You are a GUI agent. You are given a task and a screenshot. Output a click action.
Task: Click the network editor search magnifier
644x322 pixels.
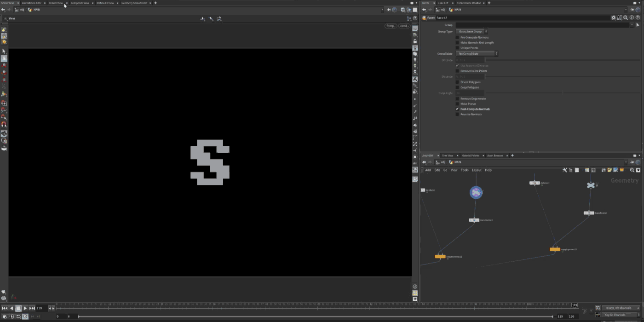(632, 170)
